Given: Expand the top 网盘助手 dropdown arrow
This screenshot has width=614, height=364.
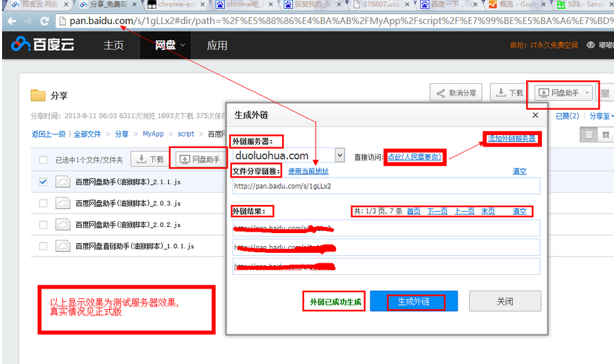Looking at the screenshot, I should point(587,93).
